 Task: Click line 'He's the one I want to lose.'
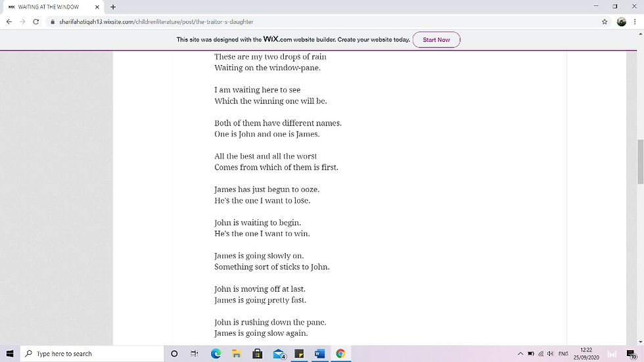pos(262,200)
